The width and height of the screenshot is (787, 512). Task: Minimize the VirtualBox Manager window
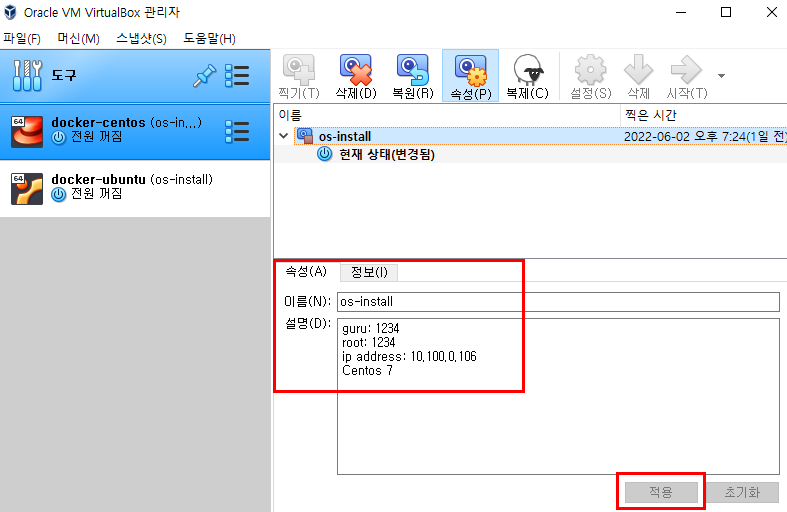point(681,12)
